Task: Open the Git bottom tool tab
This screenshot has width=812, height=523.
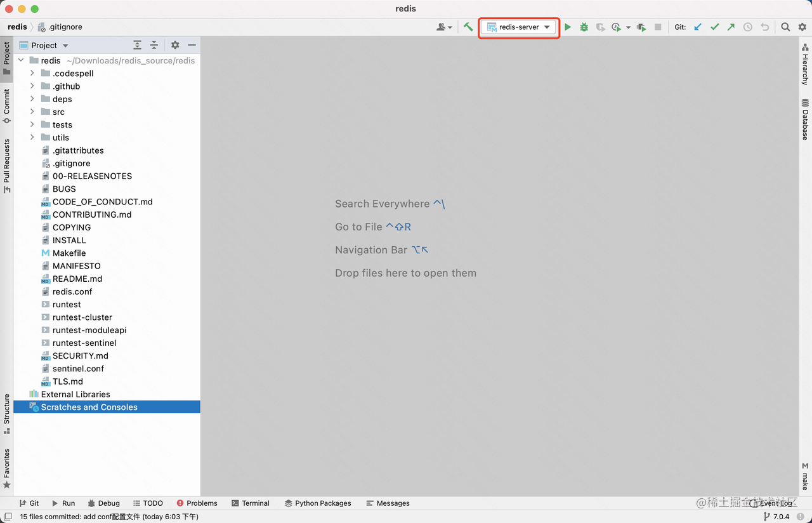Action: click(29, 503)
